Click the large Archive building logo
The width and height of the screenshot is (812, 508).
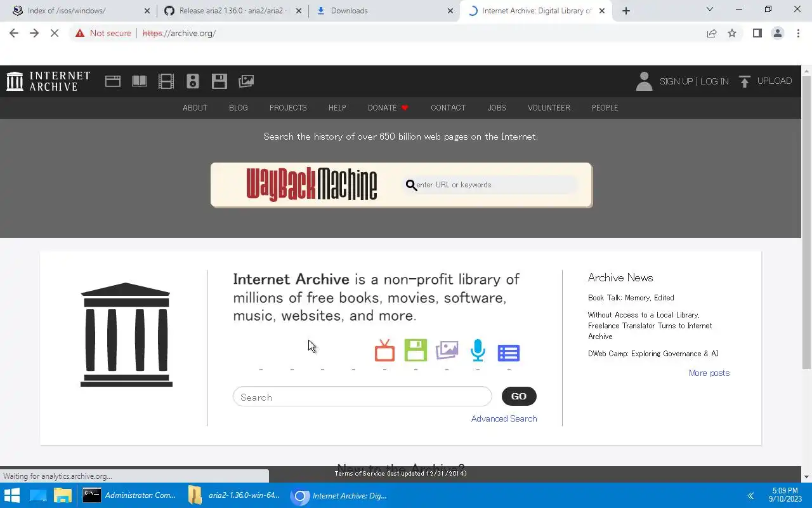tap(126, 335)
